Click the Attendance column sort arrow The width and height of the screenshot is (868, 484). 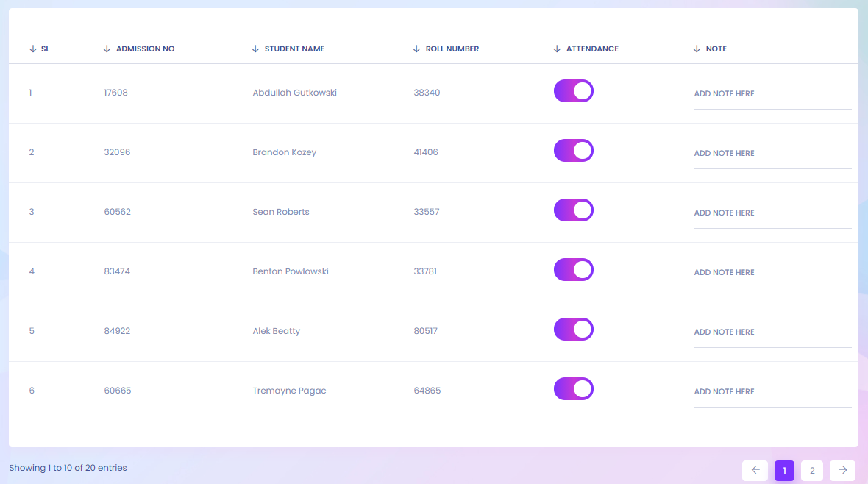point(557,49)
